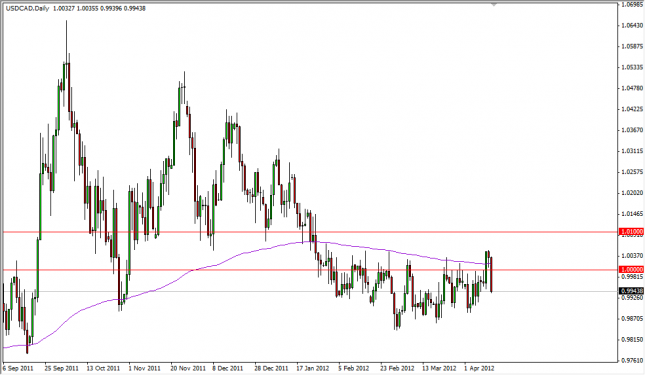Select the red 1.00000 price tag
Image resolution: width=645 pixels, height=375 pixels.
click(631, 269)
